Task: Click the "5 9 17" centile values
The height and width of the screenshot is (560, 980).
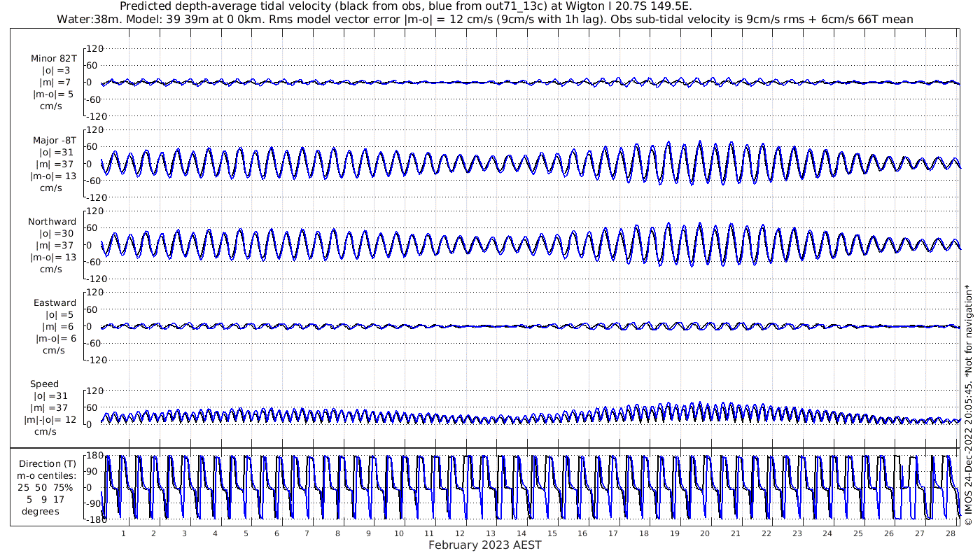Action: pos(45,500)
